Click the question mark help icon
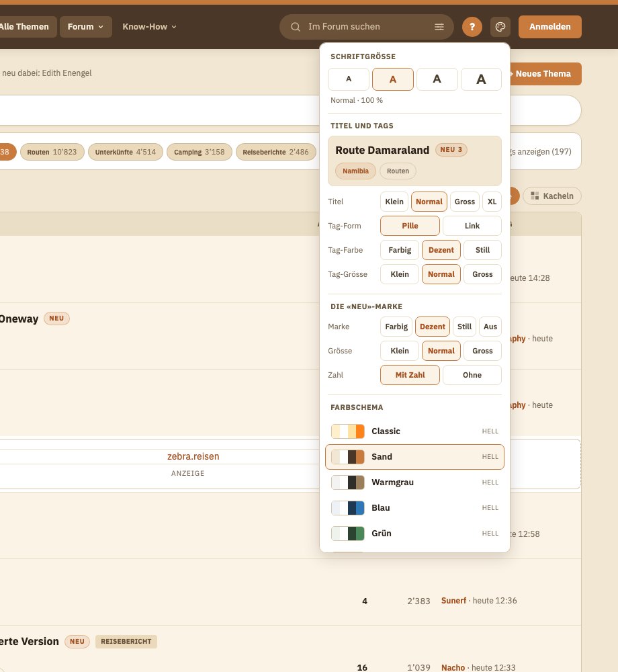 point(472,27)
